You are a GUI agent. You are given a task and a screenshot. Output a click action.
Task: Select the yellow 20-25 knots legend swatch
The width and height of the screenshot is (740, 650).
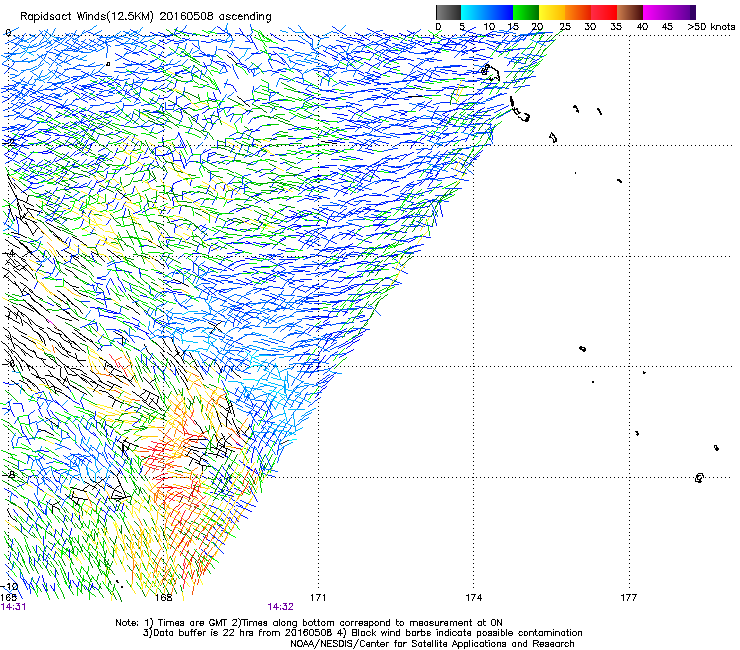pyautogui.click(x=552, y=12)
